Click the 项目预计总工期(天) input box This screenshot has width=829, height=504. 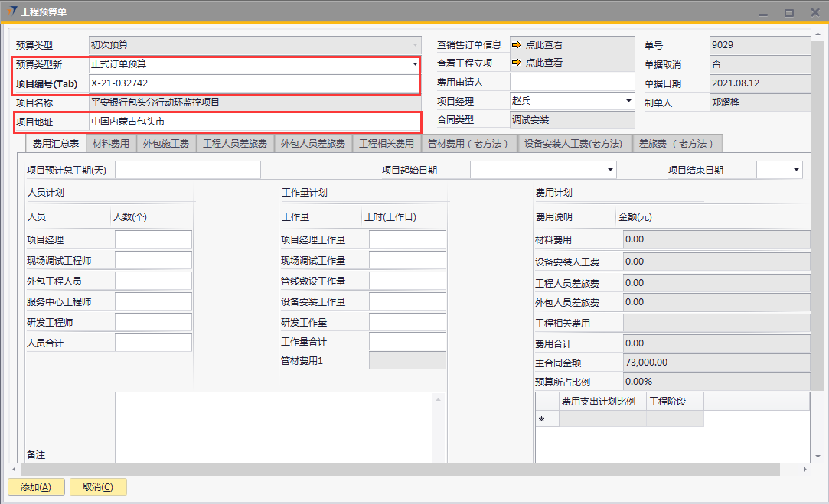(188, 170)
